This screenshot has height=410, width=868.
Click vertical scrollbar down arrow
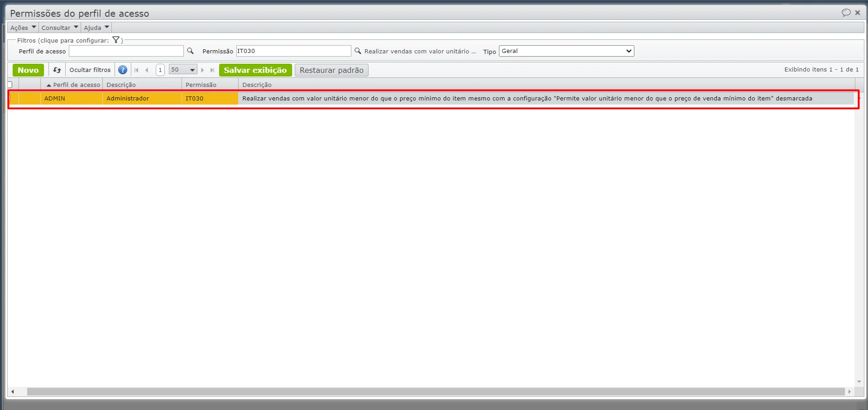859,382
